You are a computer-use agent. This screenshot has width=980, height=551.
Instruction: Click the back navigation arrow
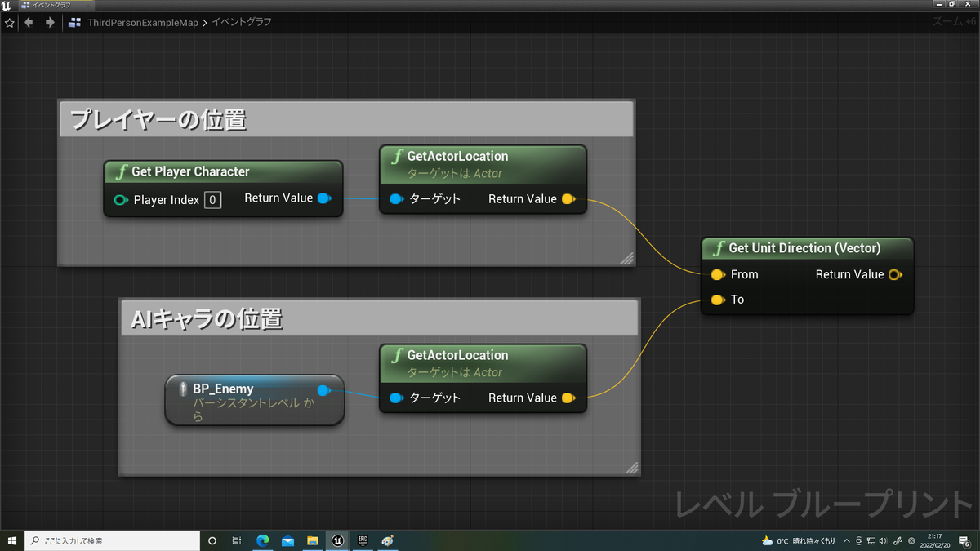29,22
